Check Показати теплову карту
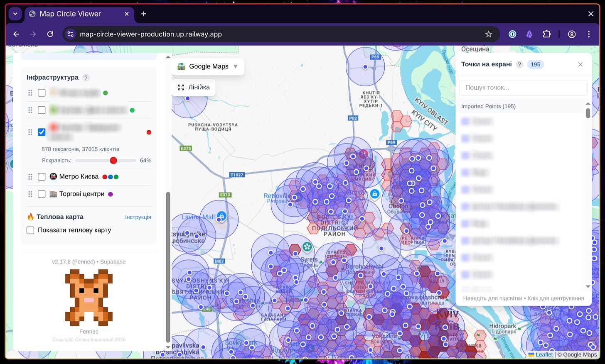 click(30, 230)
